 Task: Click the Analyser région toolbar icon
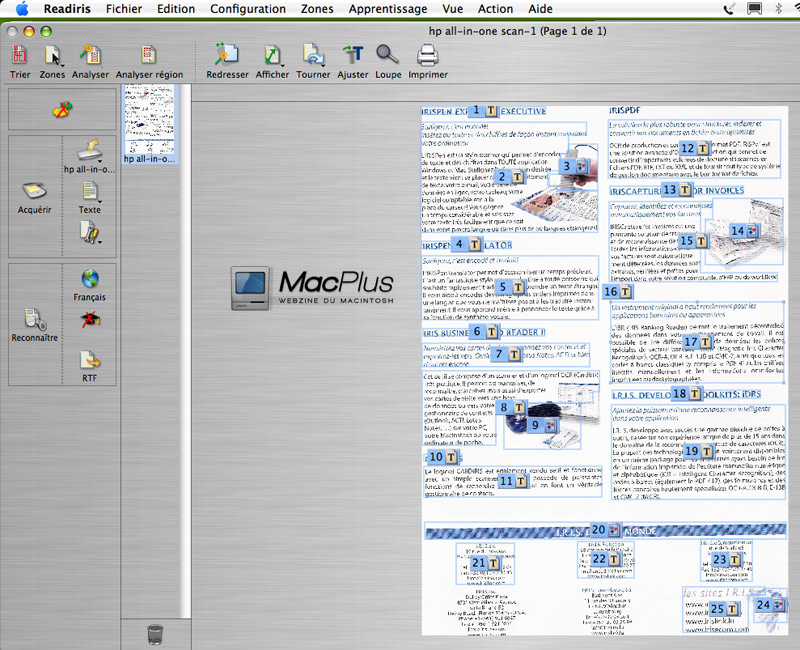point(148,55)
